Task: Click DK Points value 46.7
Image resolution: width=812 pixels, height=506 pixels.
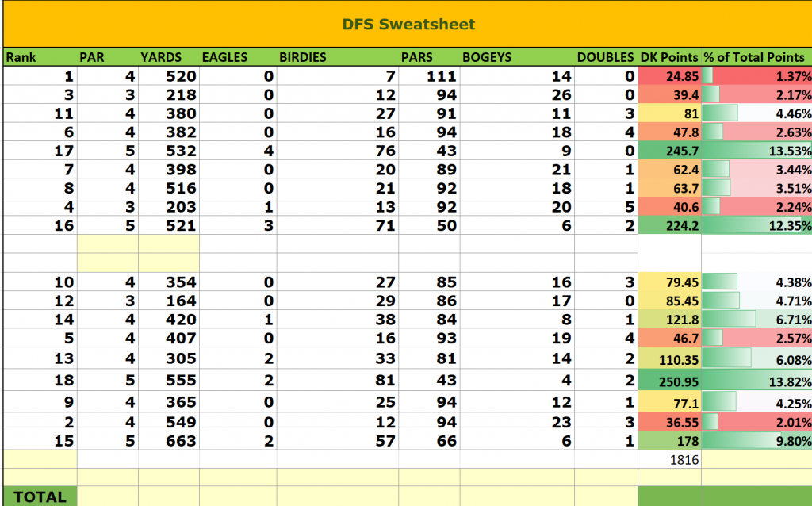Action: pyautogui.click(x=669, y=338)
